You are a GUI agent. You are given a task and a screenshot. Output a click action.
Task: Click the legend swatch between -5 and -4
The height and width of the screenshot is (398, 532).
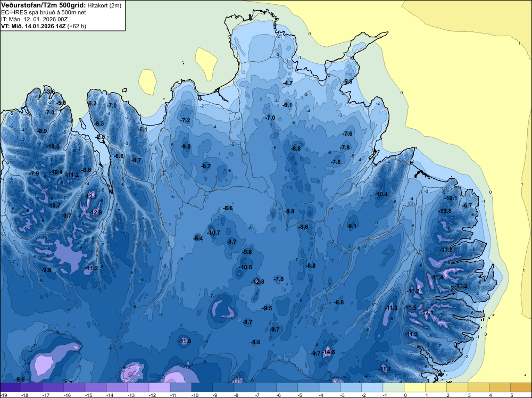(309, 387)
